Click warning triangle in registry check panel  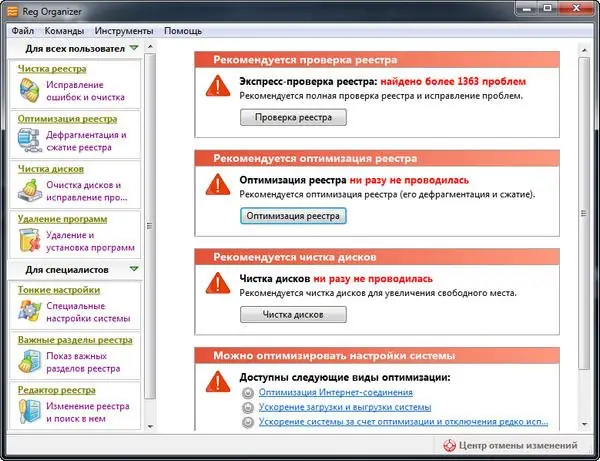click(218, 86)
